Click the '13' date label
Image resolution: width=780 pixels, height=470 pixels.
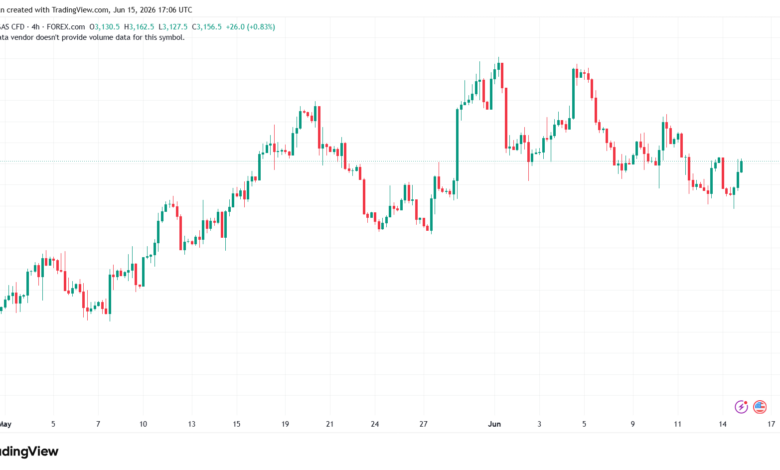coord(192,424)
